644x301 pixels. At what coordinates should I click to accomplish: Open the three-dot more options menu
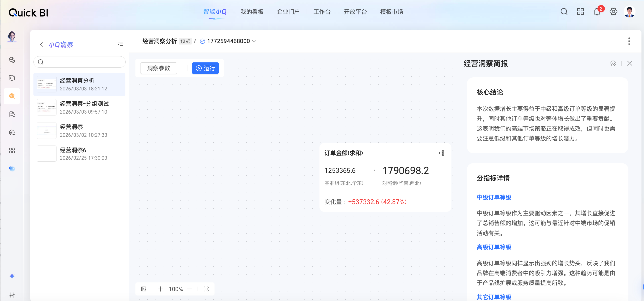pyautogui.click(x=629, y=41)
